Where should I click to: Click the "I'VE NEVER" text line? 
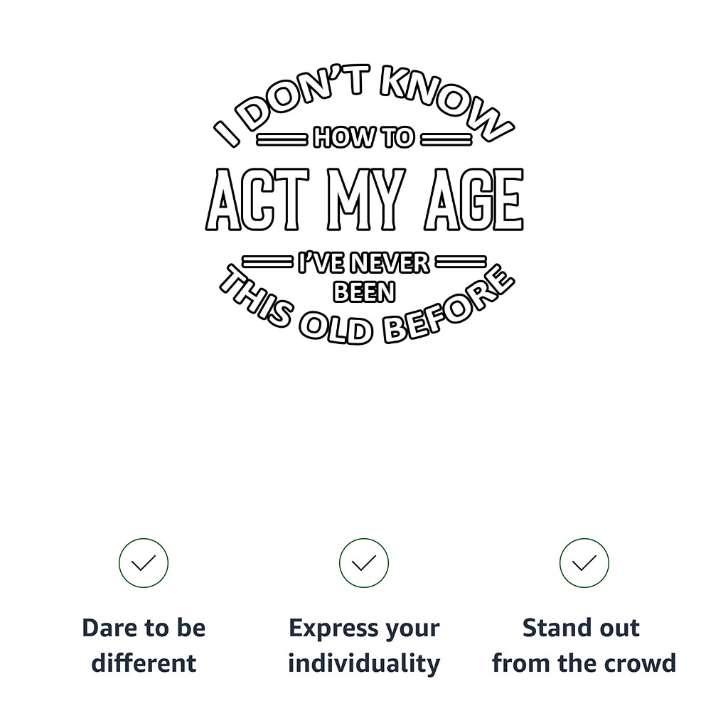pyautogui.click(x=364, y=264)
